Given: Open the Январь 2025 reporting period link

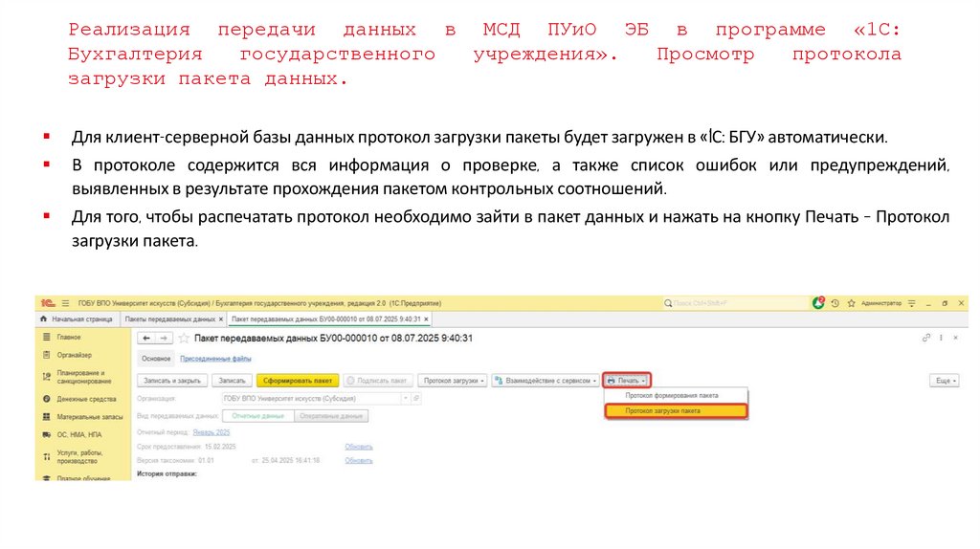Looking at the screenshot, I should coord(212,432).
